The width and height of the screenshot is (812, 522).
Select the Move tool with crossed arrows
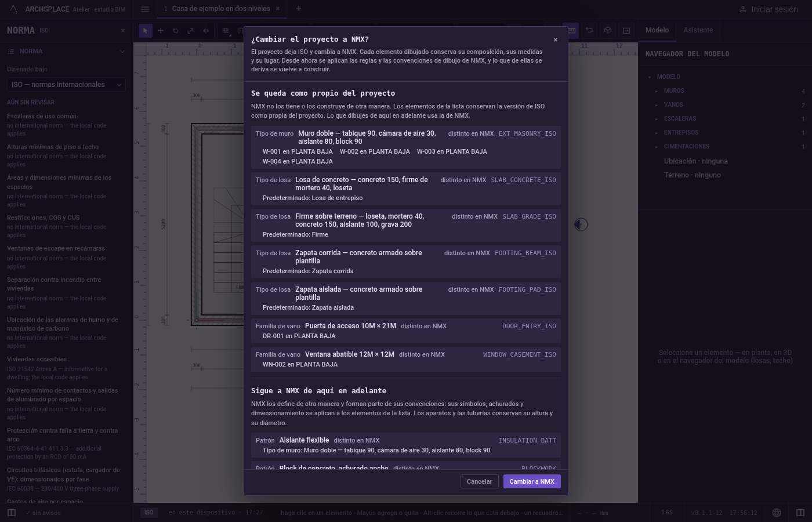[x=161, y=31]
